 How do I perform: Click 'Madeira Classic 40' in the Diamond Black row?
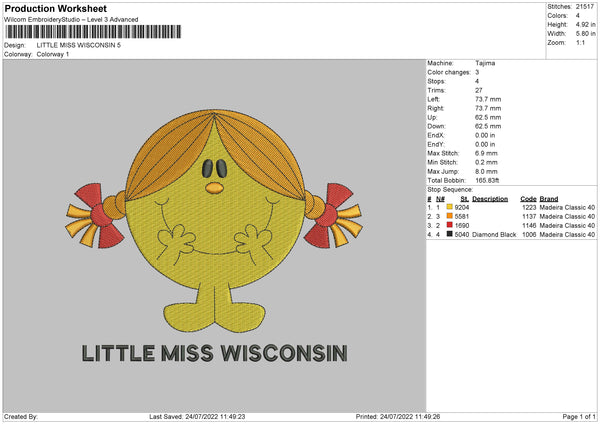(x=567, y=234)
